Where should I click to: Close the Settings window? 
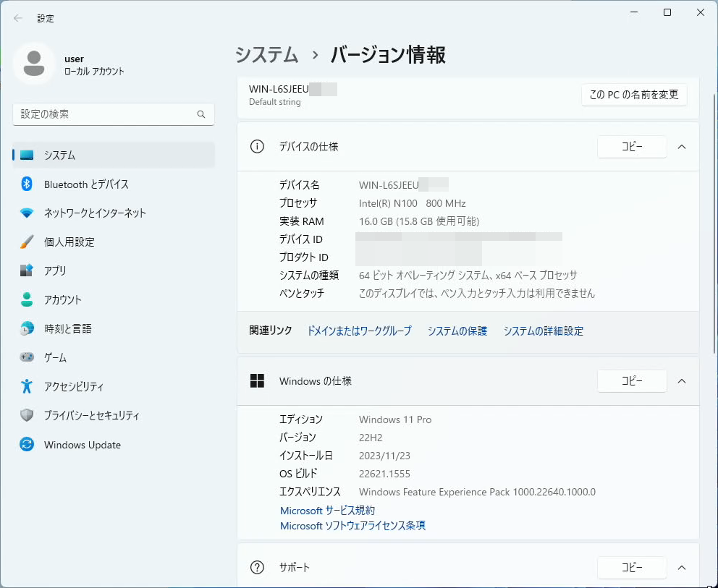(x=700, y=12)
